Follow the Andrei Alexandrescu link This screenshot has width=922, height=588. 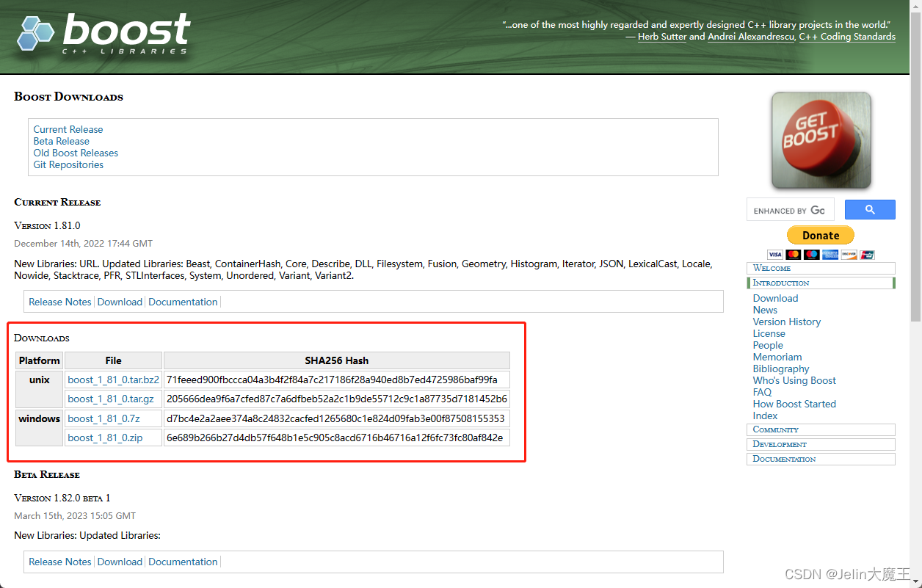(751, 37)
